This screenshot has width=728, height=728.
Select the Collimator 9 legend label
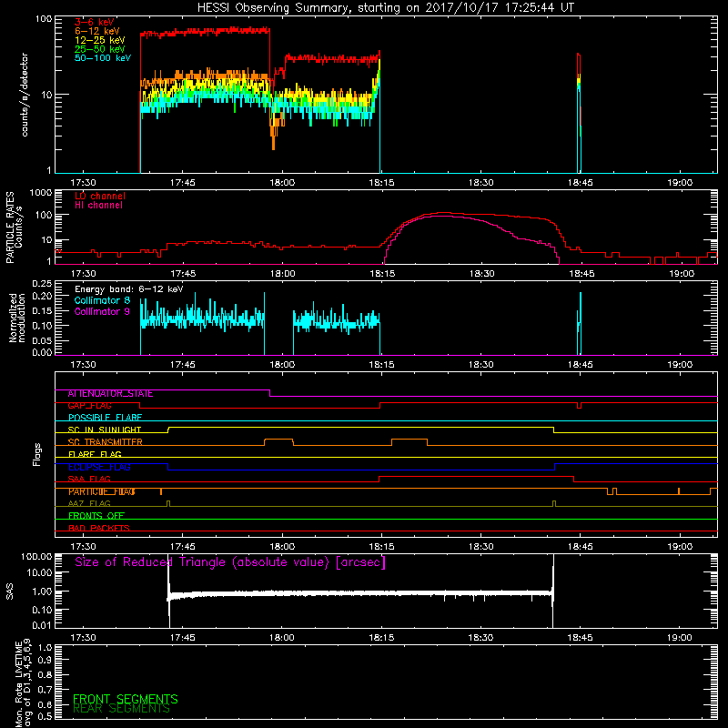[102, 311]
